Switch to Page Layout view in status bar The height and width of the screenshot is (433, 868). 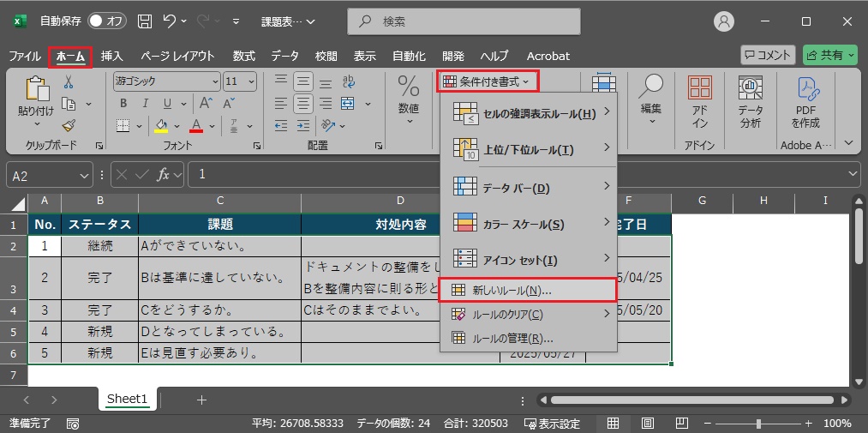pyautogui.click(x=648, y=424)
